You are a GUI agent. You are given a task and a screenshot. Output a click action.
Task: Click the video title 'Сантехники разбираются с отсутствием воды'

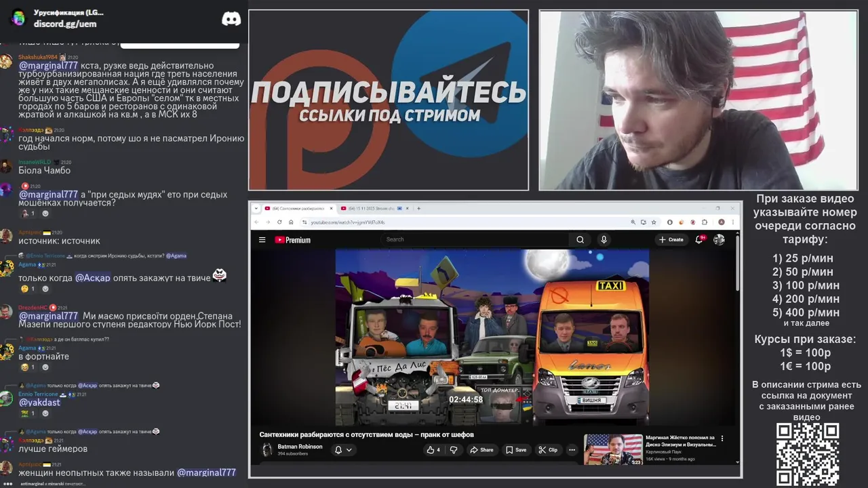coord(366,434)
